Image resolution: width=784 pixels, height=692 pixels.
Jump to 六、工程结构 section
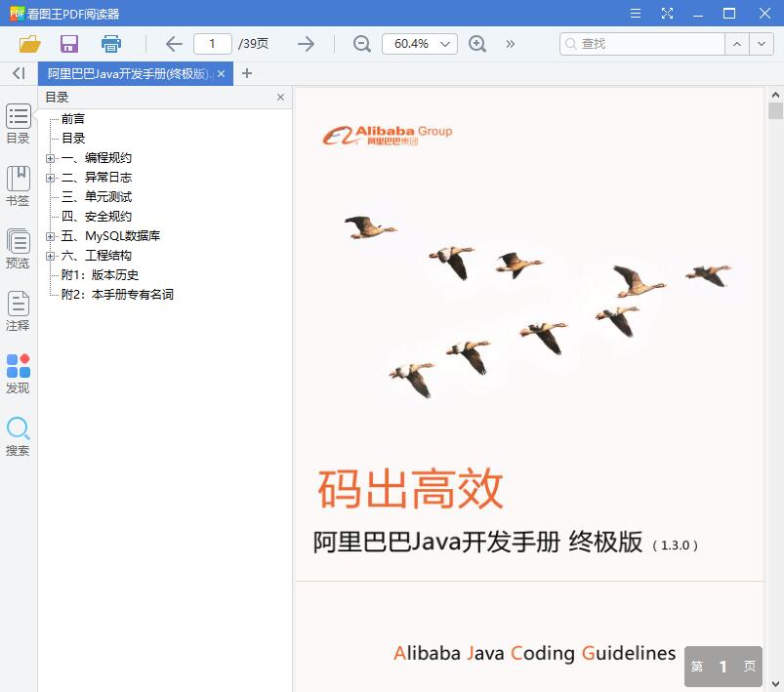coord(97,256)
